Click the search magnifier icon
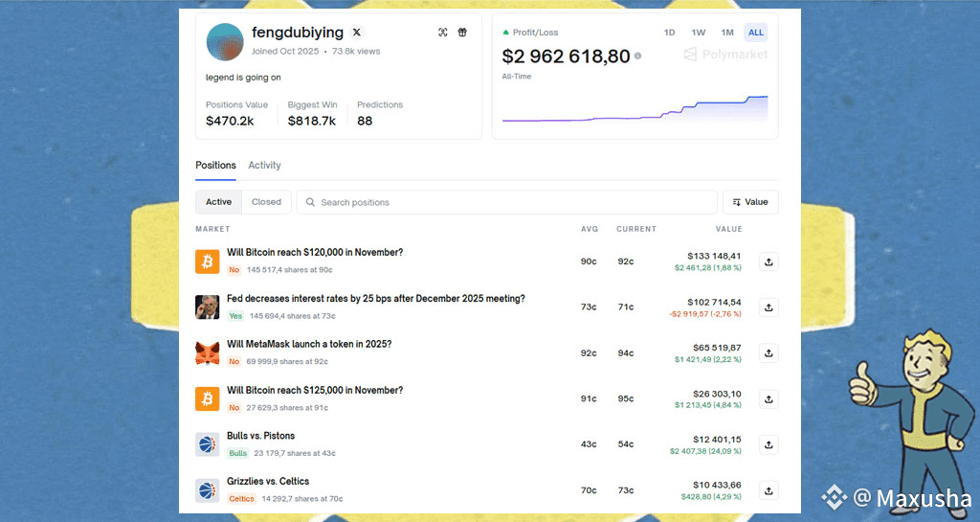 pyautogui.click(x=310, y=202)
